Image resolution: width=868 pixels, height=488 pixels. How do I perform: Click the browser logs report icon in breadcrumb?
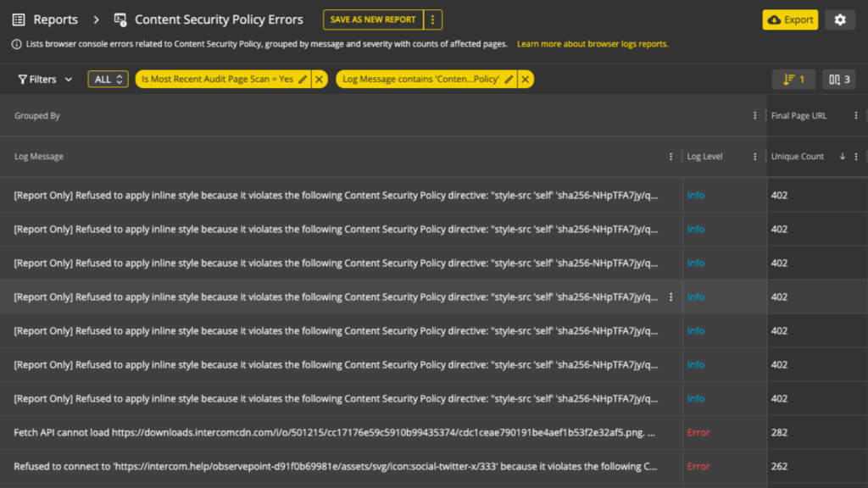point(121,19)
